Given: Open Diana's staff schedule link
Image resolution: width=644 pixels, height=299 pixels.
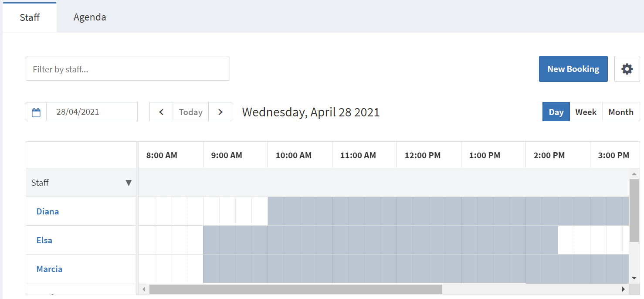Looking at the screenshot, I should (47, 211).
